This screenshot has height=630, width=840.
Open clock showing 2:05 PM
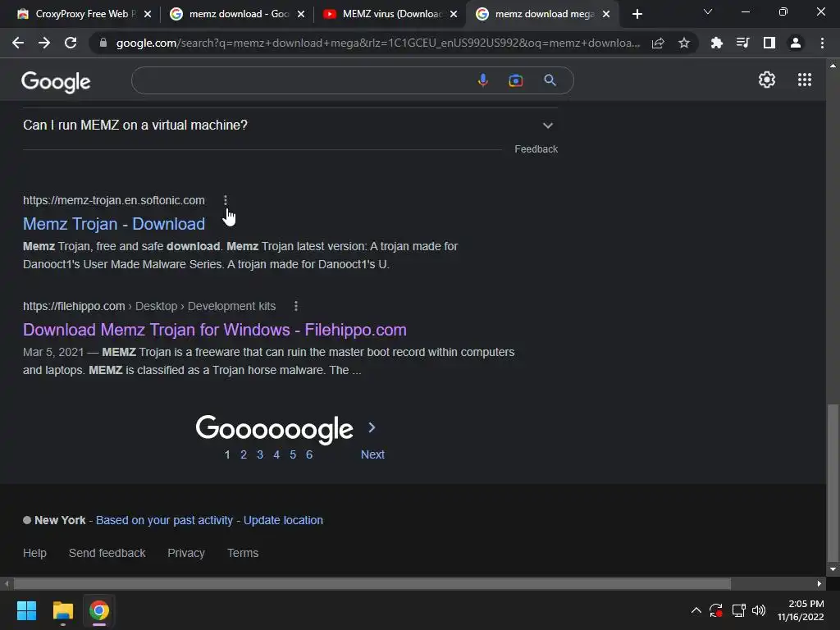801,610
